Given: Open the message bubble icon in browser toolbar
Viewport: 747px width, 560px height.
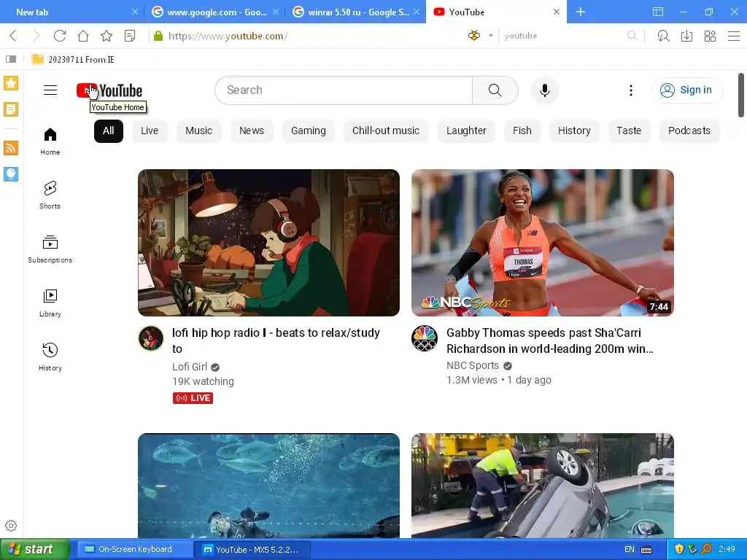Looking at the screenshot, I should (663, 36).
